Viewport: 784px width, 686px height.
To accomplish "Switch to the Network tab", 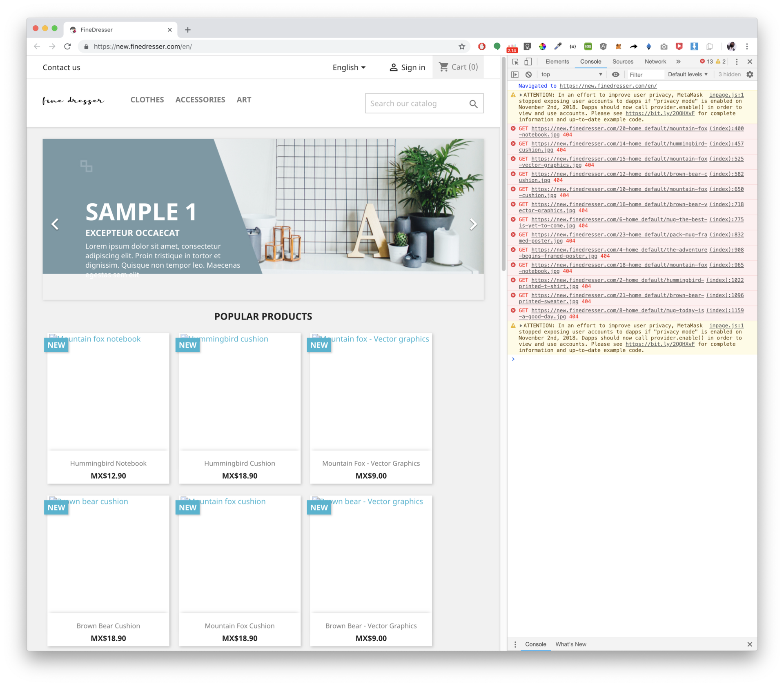I will pos(655,62).
